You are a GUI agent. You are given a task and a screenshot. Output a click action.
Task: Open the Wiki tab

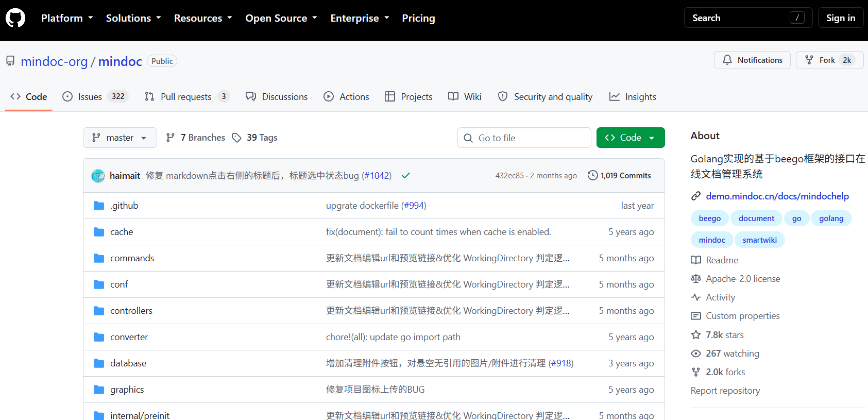465,96
